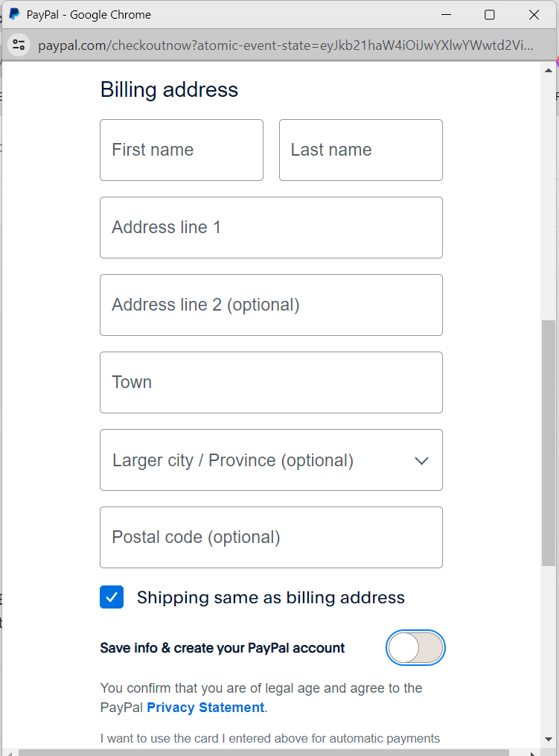Focus the Address line 2 (optional) field
559x756 pixels.
click(271, 305)
